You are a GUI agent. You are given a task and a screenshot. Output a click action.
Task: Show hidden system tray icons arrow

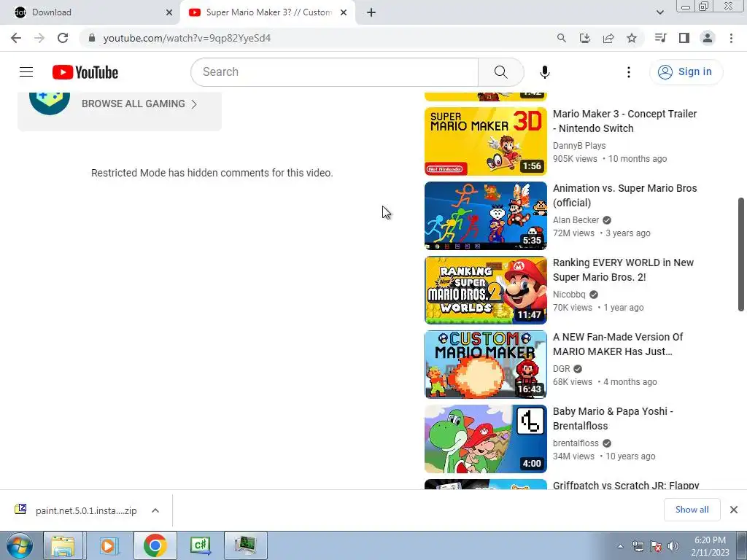[x=620, y=546]
